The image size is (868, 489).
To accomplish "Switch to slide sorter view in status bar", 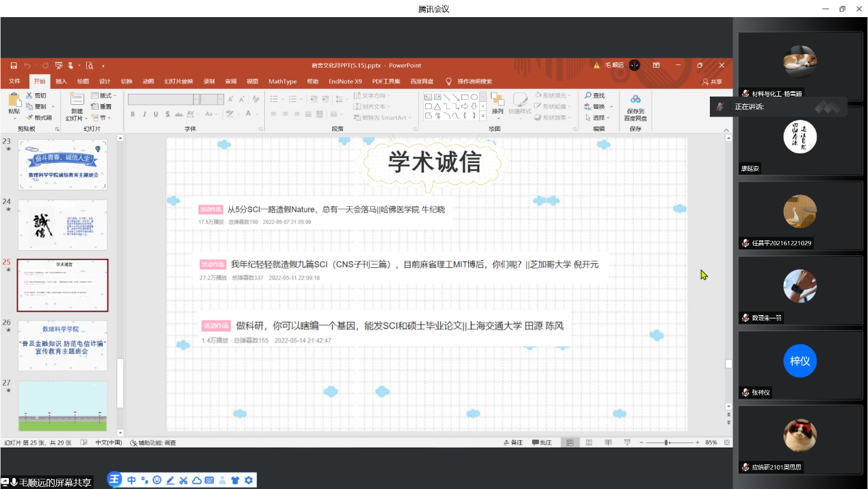I will tap(588, 443).
